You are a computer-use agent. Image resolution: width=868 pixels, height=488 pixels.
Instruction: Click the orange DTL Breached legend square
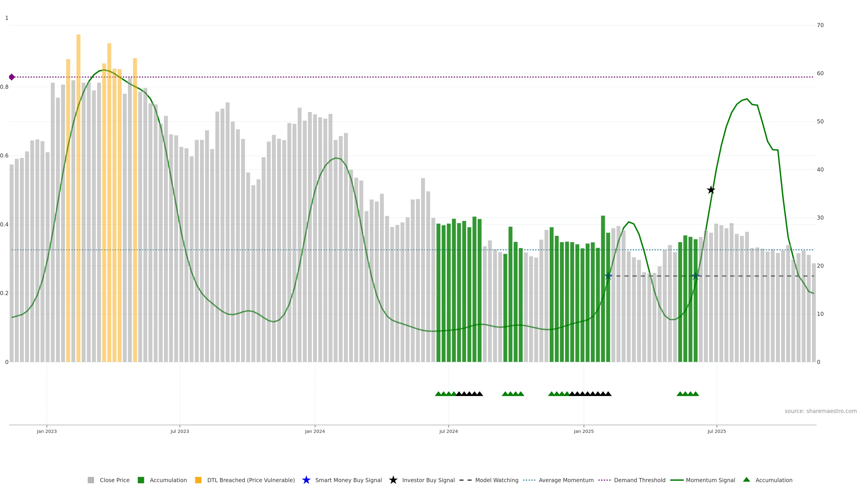click(x=198, y=480)
